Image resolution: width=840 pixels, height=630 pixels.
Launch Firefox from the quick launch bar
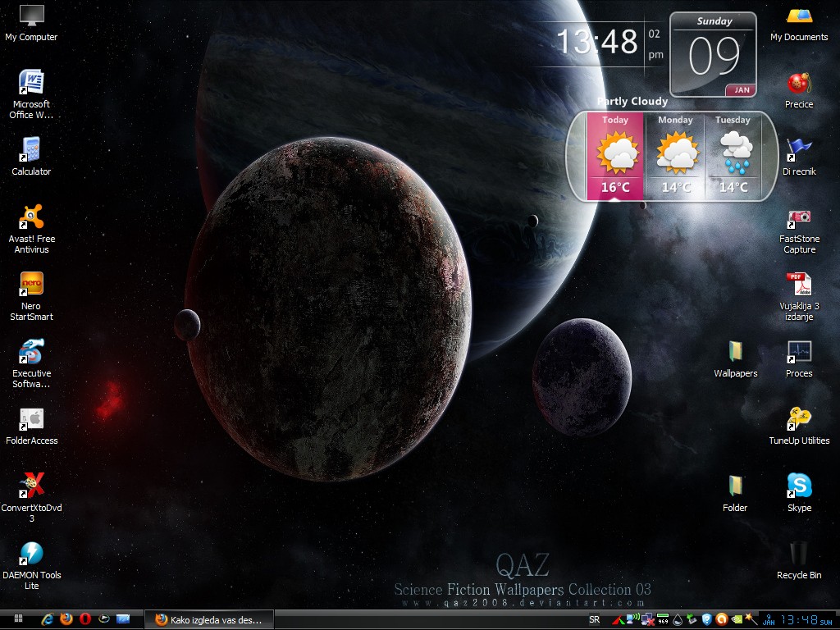[66, 619]
